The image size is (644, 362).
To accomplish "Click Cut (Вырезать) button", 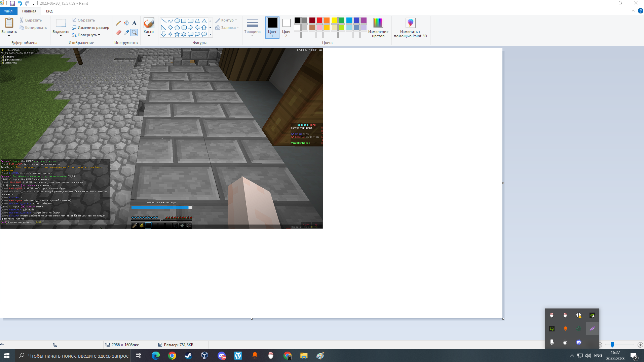I will [x=31, y=20].
